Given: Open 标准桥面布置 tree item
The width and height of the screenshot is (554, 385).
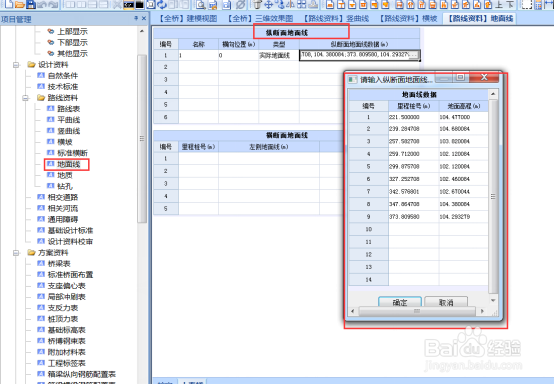Looking at the screenshot, I should [x=65, y=275].
